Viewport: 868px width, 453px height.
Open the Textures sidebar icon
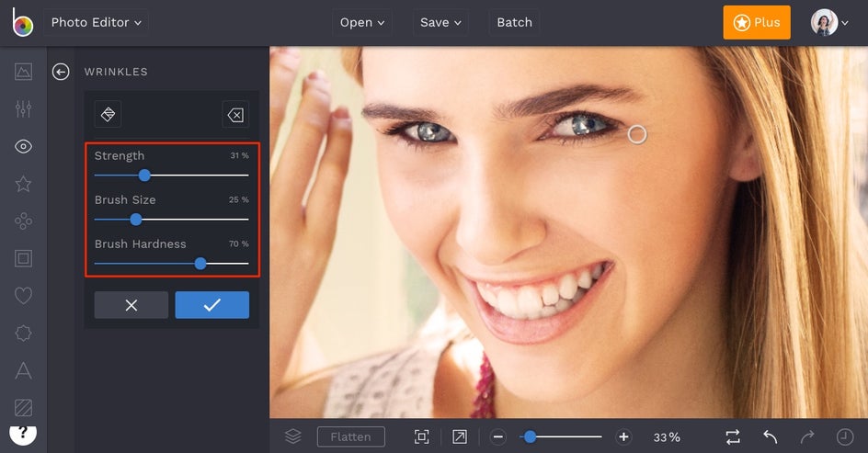click(23, 408)
